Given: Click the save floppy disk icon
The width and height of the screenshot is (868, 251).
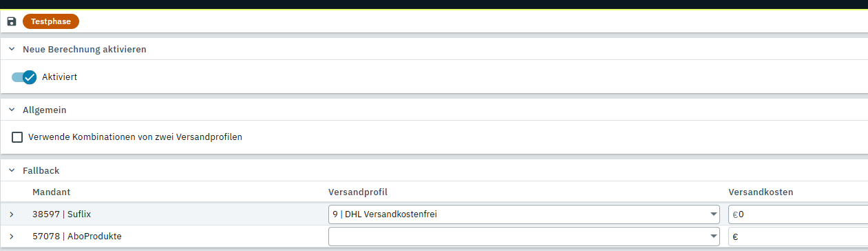Looking at the screenshot, I should [11, 21].
